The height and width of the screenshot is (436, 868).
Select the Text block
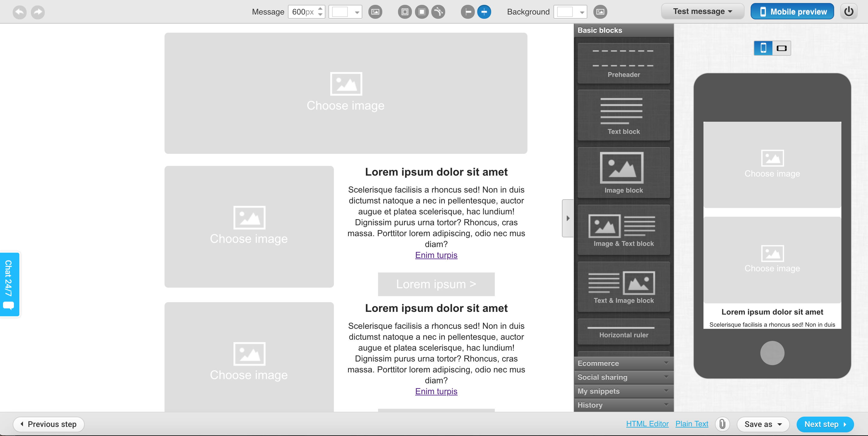point(624,115)
